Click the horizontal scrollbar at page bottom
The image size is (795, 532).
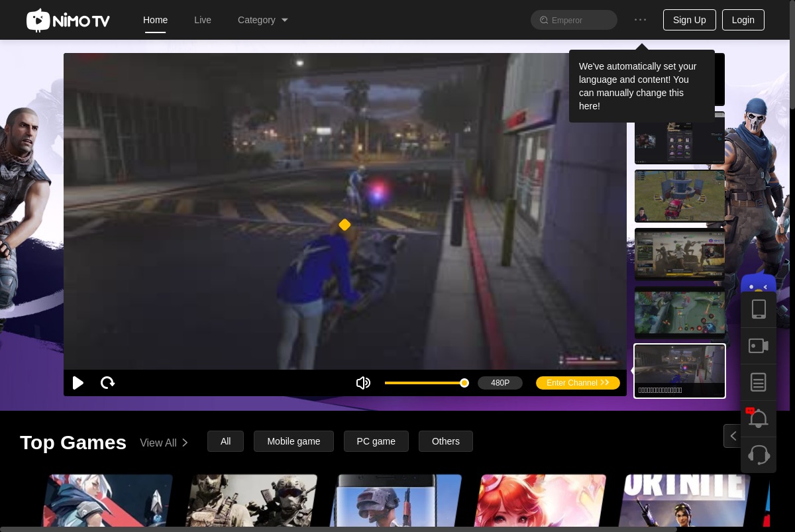[338, 529]
